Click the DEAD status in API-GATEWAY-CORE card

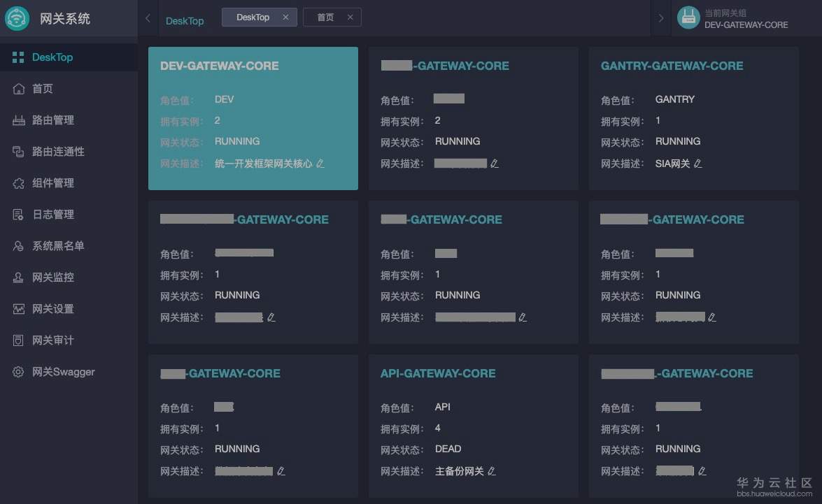448,449
